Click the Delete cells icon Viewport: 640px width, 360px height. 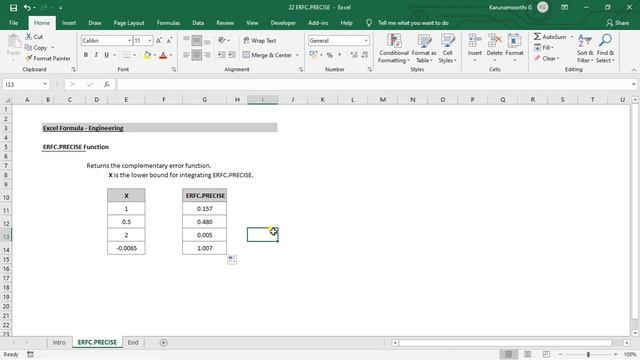pyautogui.click(x=494, y=41)
